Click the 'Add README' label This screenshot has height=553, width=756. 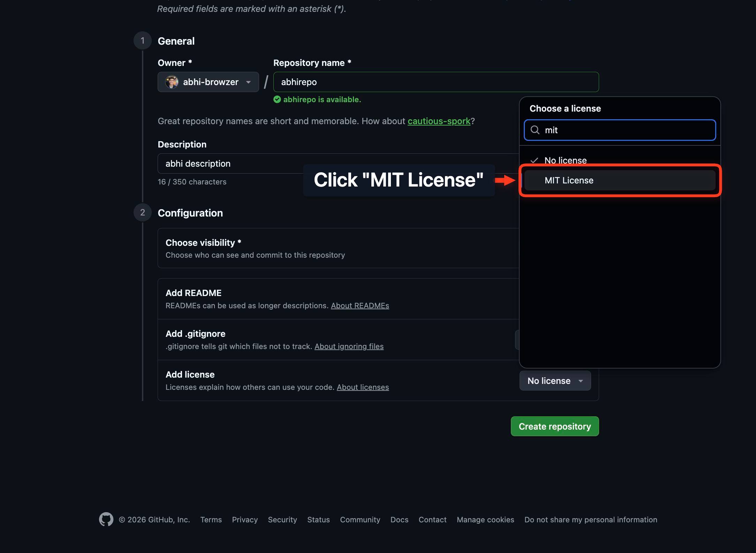[194, 293]
